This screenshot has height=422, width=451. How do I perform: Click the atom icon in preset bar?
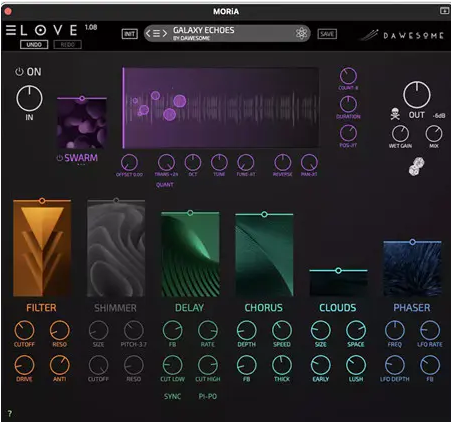301,33
